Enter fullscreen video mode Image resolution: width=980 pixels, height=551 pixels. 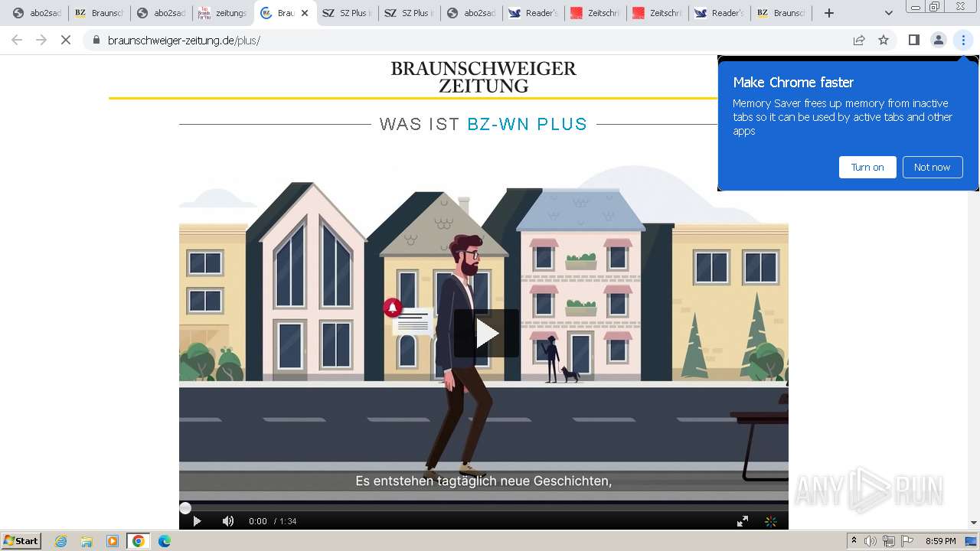[742, 521]
